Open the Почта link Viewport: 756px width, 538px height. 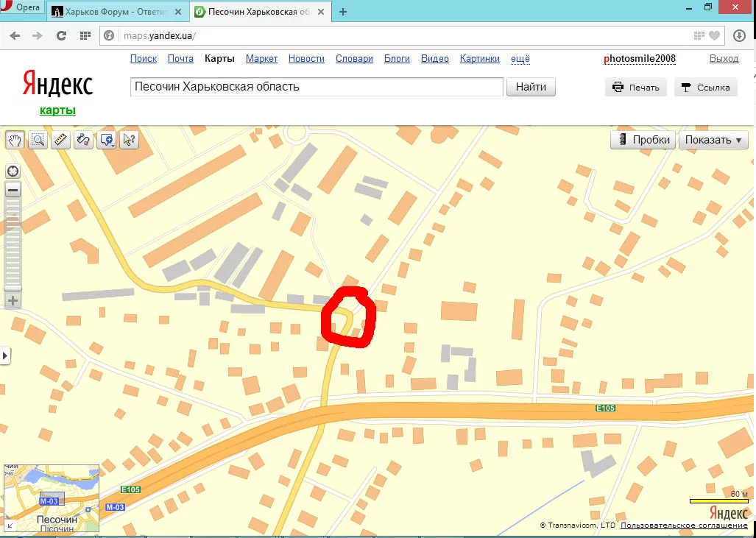tap(180, 58)
